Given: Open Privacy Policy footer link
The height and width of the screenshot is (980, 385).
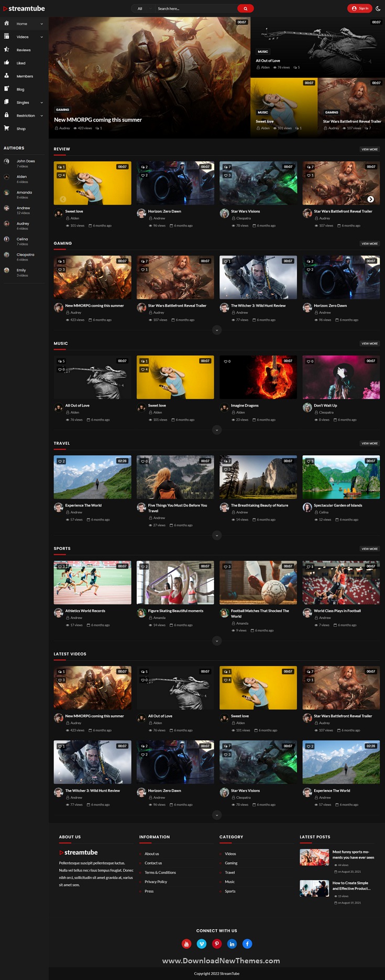Looking at the screenshot, I should pos(156,882).
